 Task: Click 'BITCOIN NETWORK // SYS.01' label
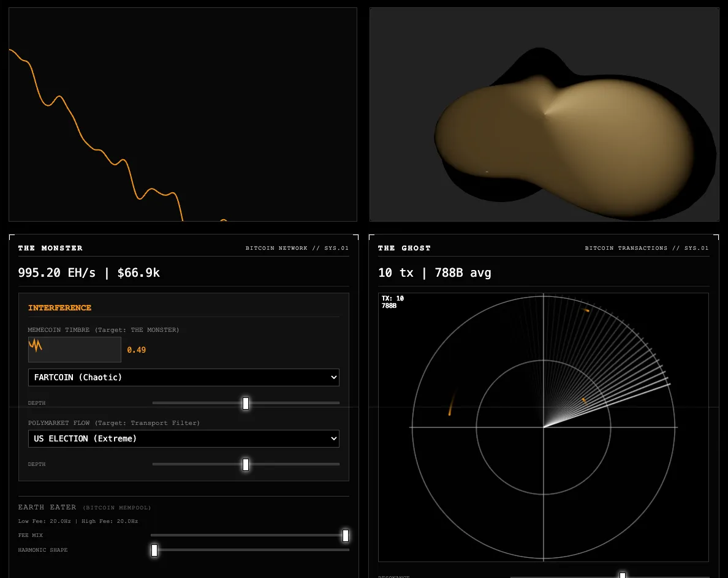[x=297, y=248]
